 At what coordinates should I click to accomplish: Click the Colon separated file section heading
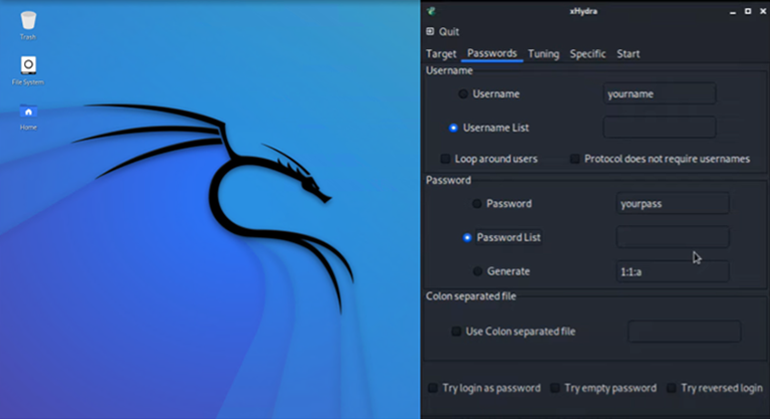(471, 296)
